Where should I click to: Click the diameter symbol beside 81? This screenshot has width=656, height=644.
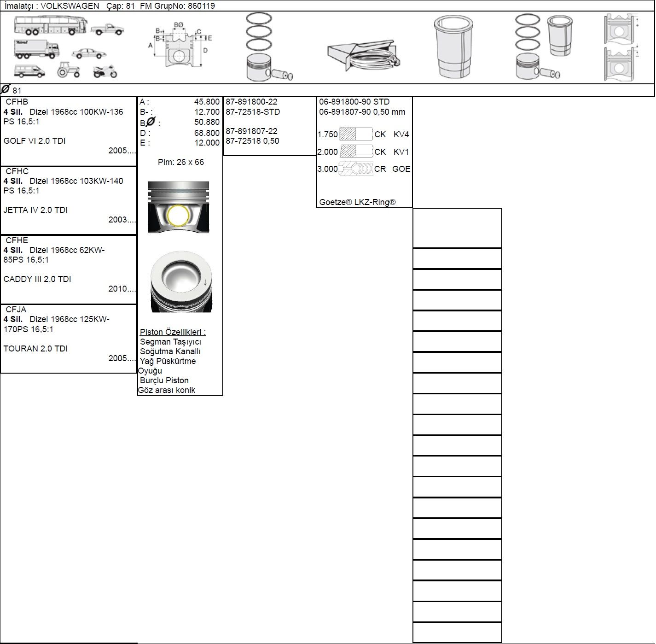(6, 89)
